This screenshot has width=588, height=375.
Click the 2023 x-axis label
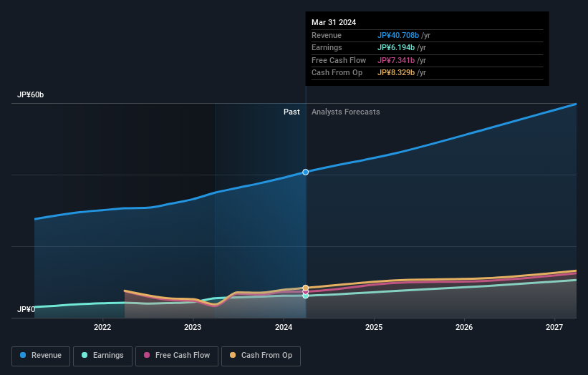193,327
